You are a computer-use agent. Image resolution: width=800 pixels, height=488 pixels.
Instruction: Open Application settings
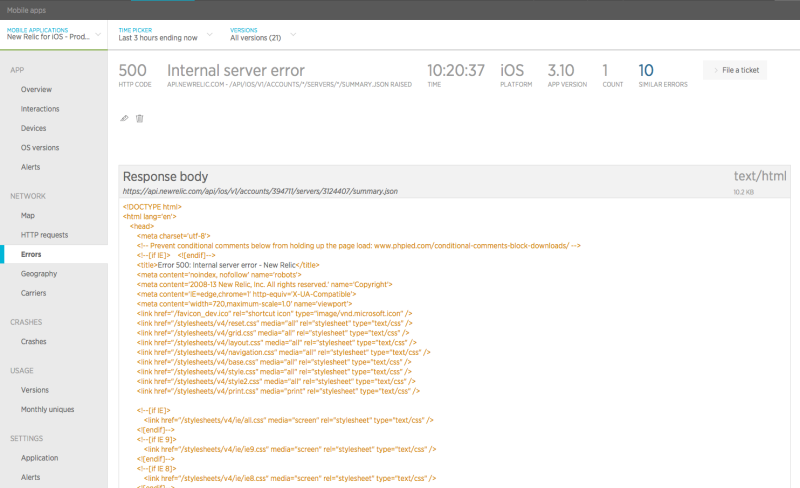pos(39,458)
